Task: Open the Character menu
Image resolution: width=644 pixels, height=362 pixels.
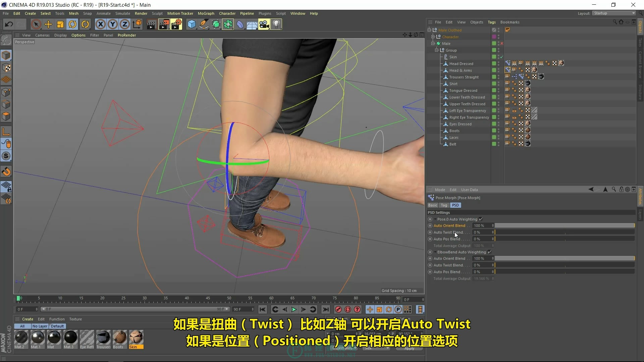Action: pyautogui.click(x=227, y=13)
